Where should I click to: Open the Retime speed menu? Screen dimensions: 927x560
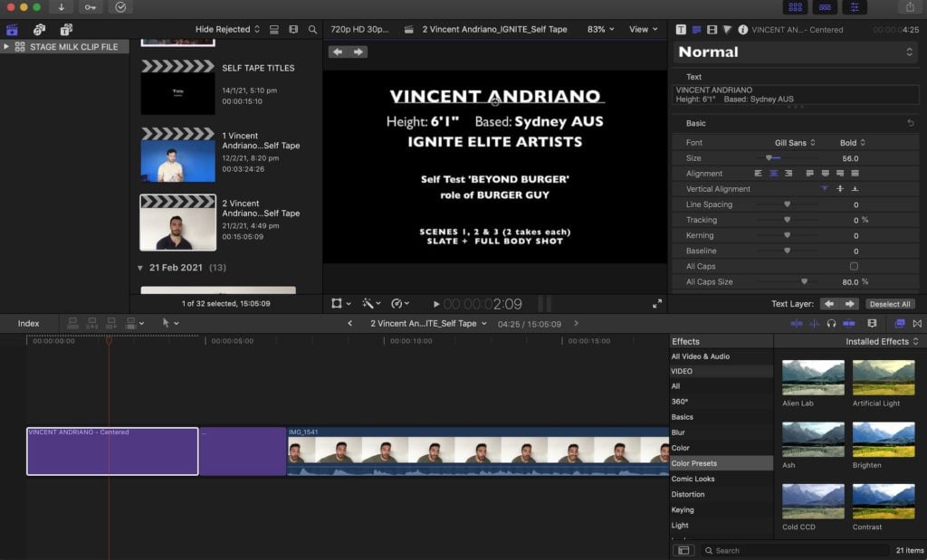click(400, 304)
